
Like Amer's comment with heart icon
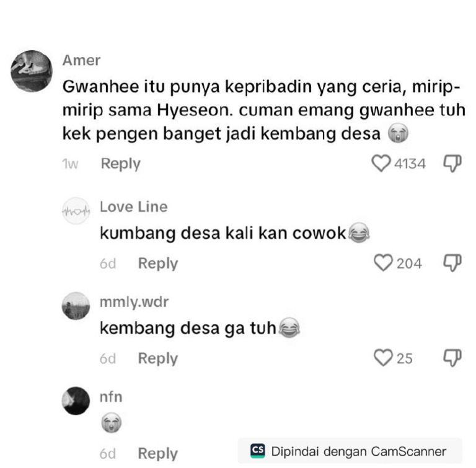(x=381, y=164)
